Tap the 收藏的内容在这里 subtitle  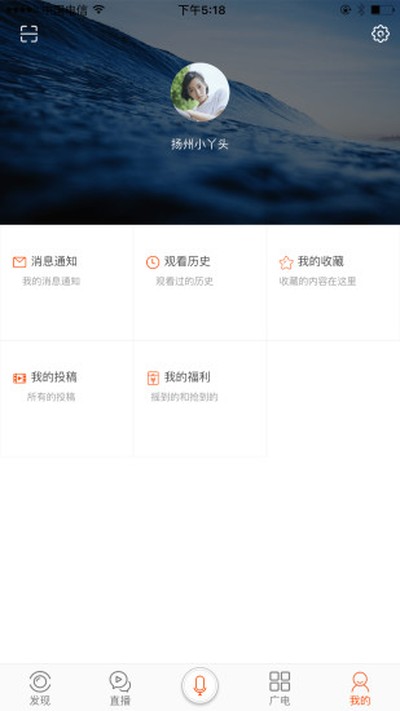click(x=317, y=282)
